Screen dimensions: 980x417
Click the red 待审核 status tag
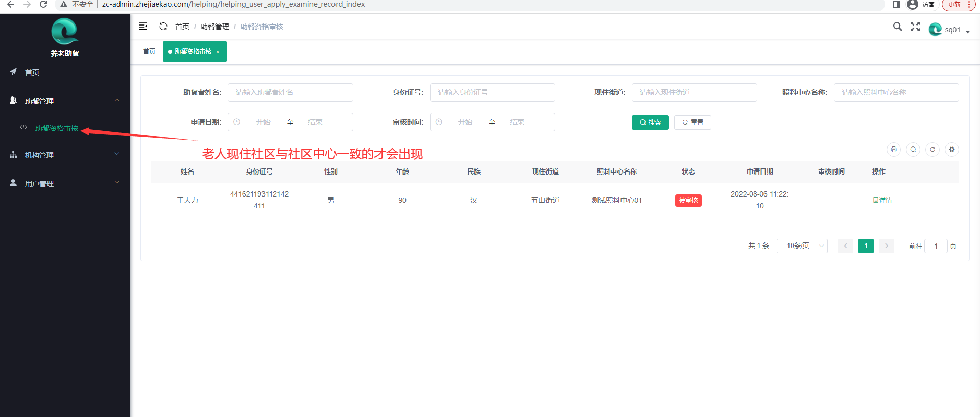(x=688, y=200)
